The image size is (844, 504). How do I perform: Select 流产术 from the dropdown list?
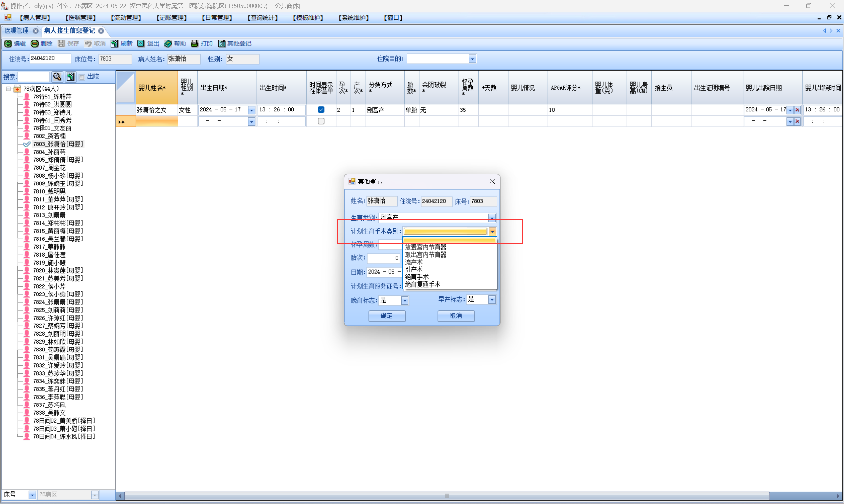pyautogui.click(x=414, y=262)
